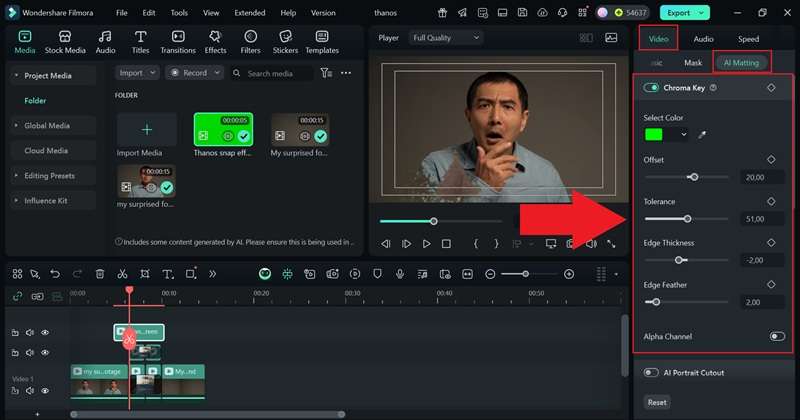This screenshot has width=800, height=420.
Task: Select the Effects tool icon
Action: (215, 41)
